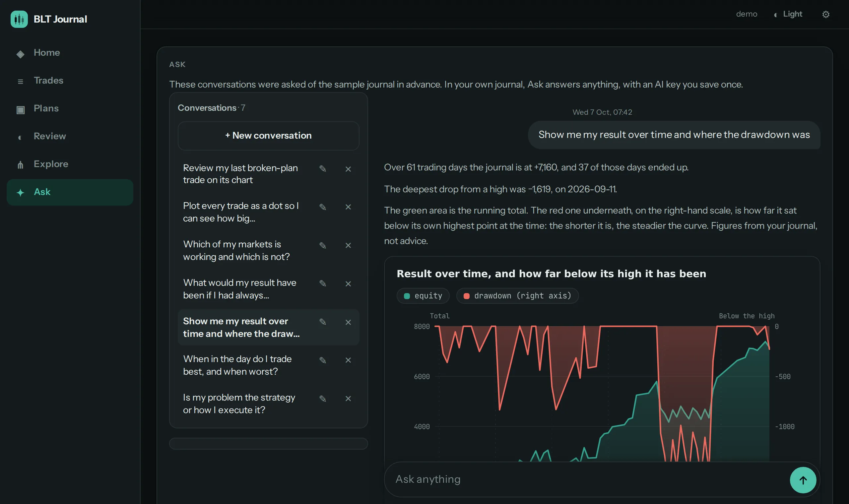This screenshot has width=849, height=504.
Task: Open 'When in the day do I trade best' conversation
Action: pos(237,365)
